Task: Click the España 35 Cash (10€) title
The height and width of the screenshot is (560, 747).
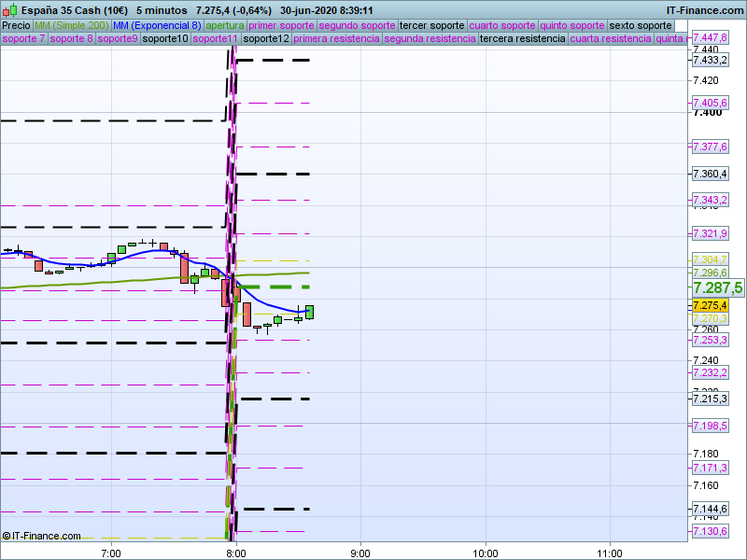Action: coord(75,10)
